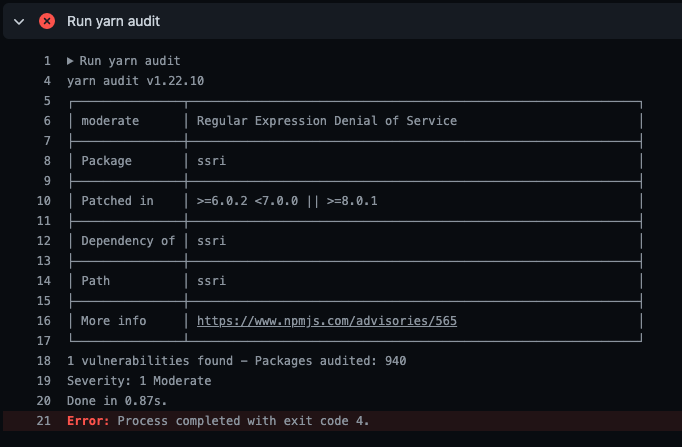
Task: Select line number 12 for Dependency of
Action: click(43, 241)
